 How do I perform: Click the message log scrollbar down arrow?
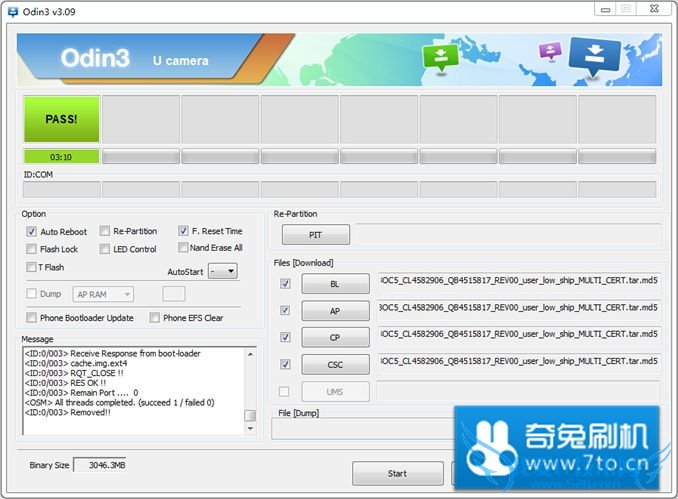click(250, 429)
